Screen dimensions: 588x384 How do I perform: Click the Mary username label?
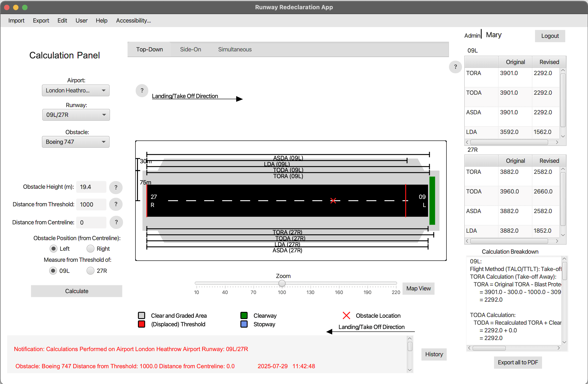point(494,35)
